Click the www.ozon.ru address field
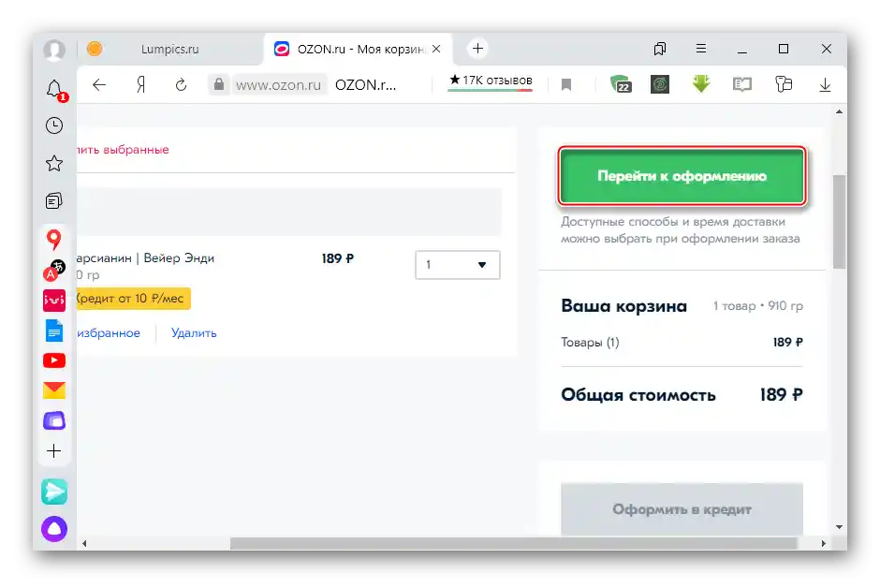The width and height of the screenshot is (880, 588). [x=278, y=84]
